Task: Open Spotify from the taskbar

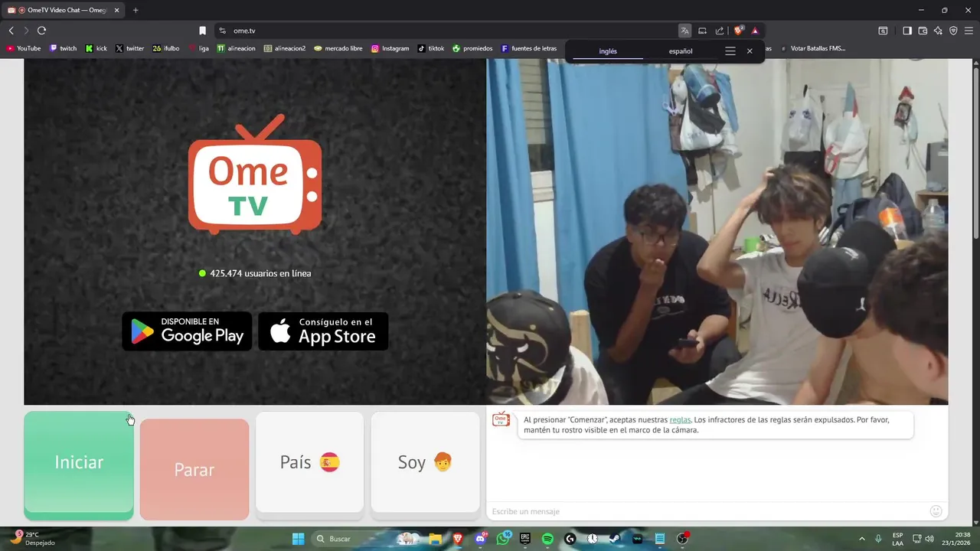Action: coord(547,539)
